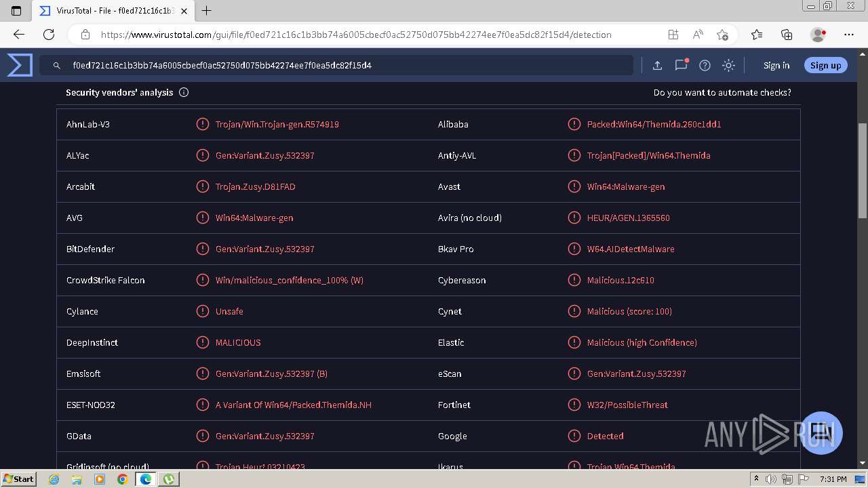Image resolution: width=868 pixels, height=488 pixels.
Task: Click the page vertical scrollbar thumb
Action: pyautogui.click(x=863, y=171)
